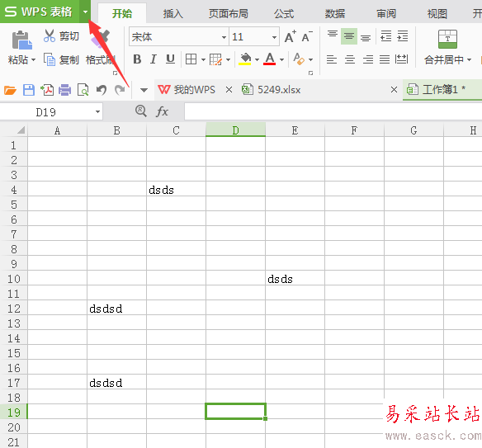The width and height of the screenshot is (482, 448).
Task: Switch to the 开始 ribbon tab
Action: pos(121,13)
